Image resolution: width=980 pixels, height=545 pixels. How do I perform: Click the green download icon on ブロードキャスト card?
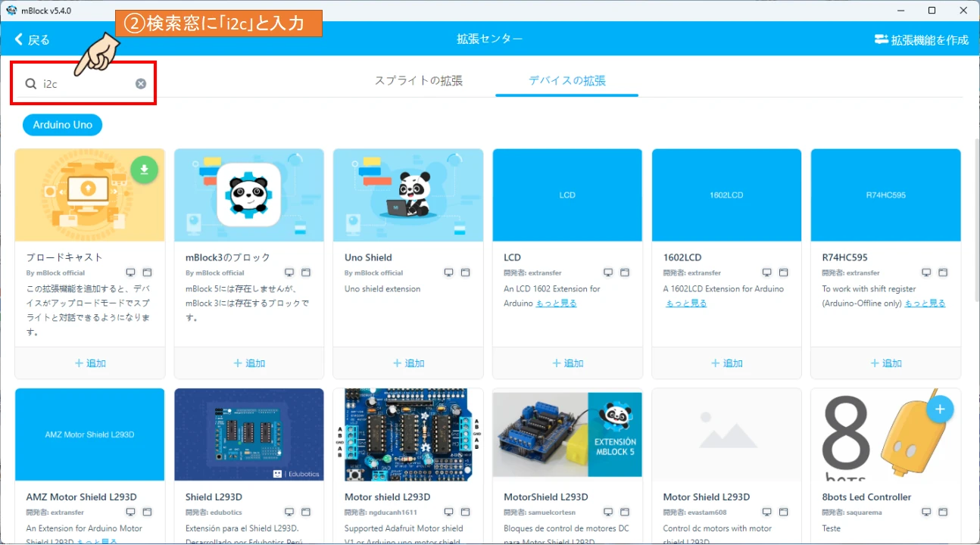[144, 170]
